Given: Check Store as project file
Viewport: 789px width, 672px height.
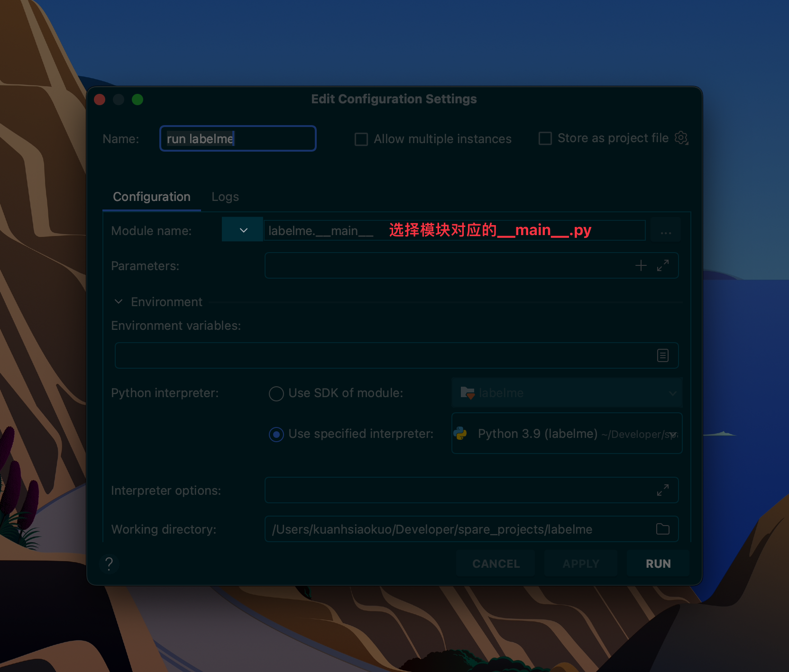Looking at the screenshot, I should click(545, 138).
